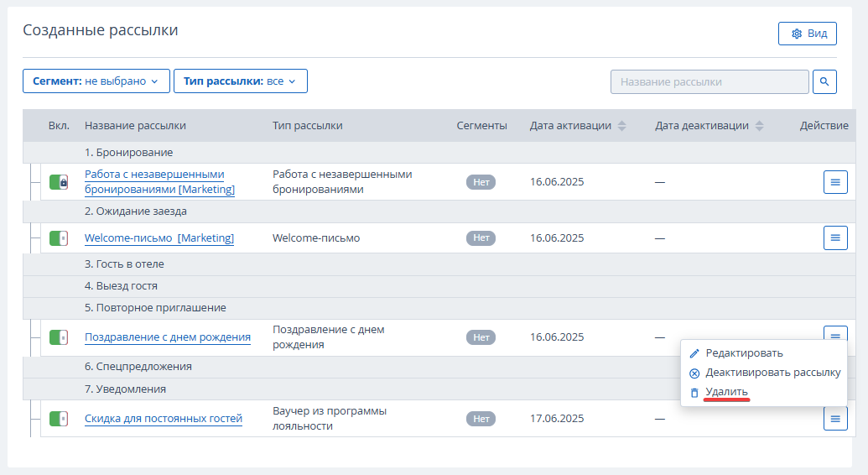Open action menu for Работа с незавершенными бронированиями
Viewport: 868px width, 475px height.
[835, 182]
